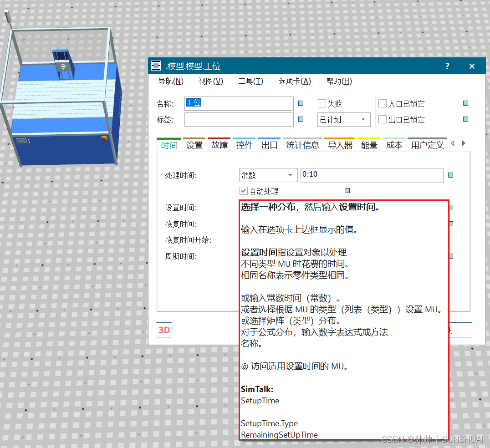Select the 时间 tab
Viewport: 490px width, 448px height.
[x=169, y=145]
